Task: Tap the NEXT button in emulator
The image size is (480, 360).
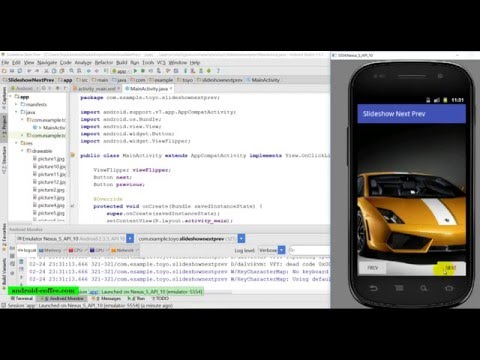Action: pyautogui.click(x=450, y=268)
